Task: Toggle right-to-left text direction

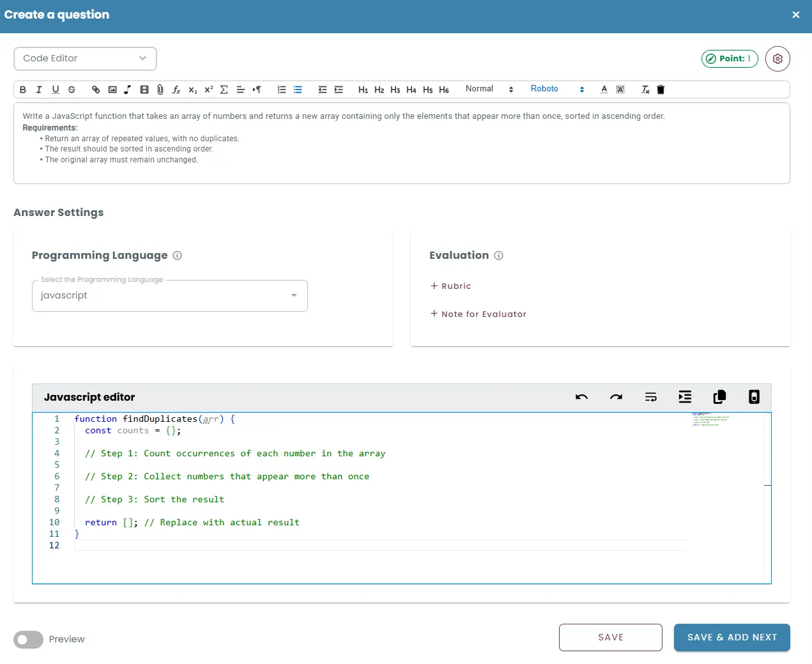Action: 257,89
